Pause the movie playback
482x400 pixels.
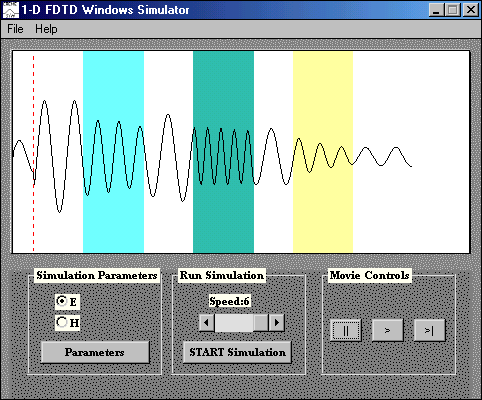(x=346, y=330)
